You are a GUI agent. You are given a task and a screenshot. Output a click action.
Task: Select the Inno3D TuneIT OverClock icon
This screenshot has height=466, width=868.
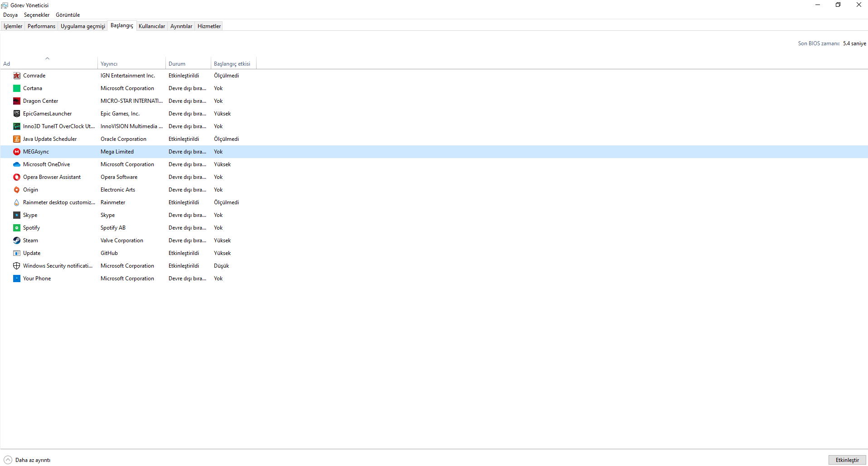point(17,126)
